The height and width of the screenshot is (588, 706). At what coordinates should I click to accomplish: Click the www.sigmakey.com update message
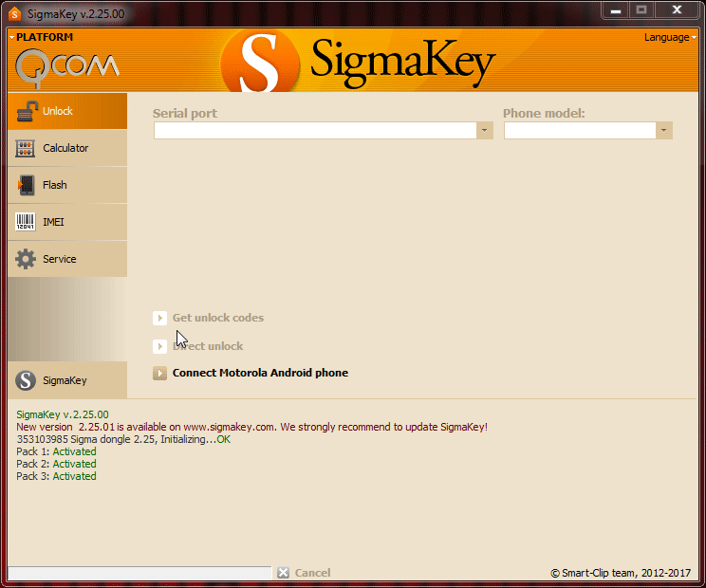click(252, 427)
